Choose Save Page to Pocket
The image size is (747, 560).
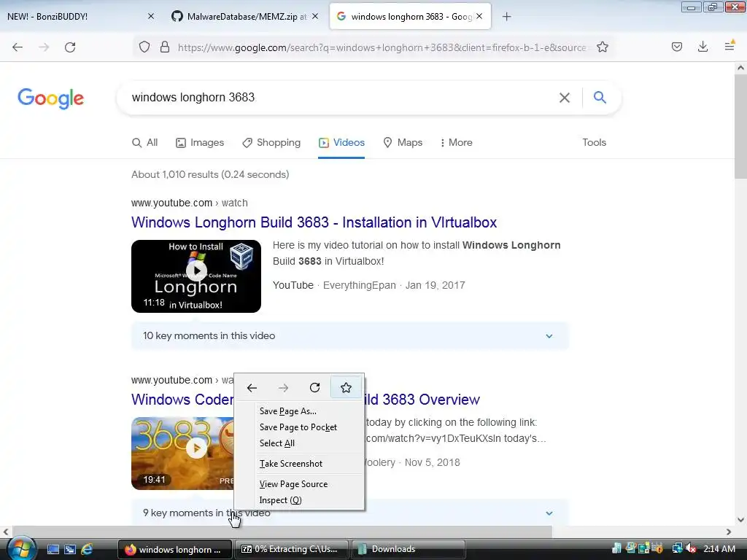pos(299,427)
